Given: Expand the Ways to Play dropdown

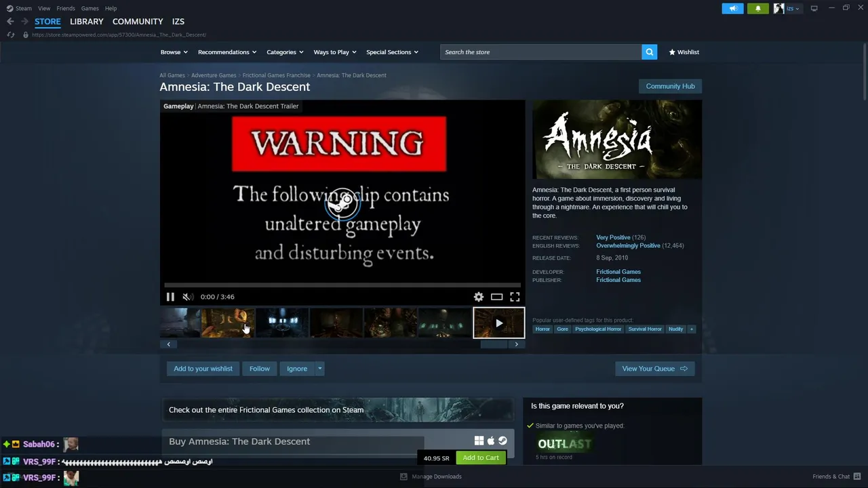Looking at the screenshot, I should point(335,52).
